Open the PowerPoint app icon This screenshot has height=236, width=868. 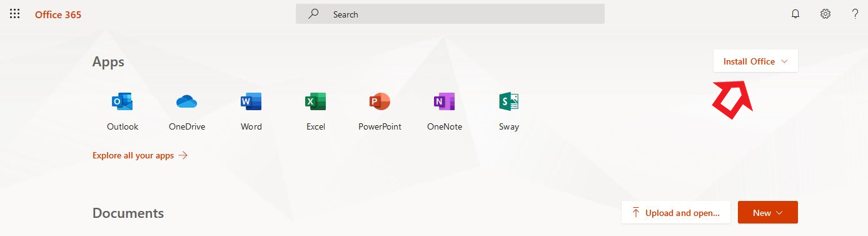point(380,101)
